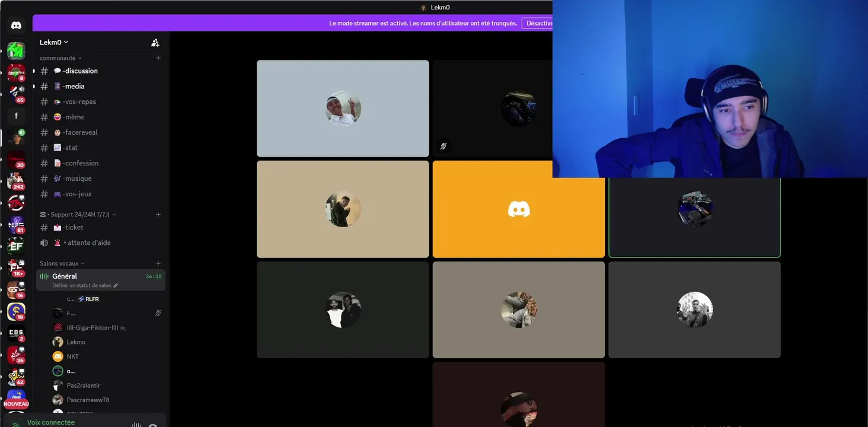Screen dimensions: 868x427
Task: Open server icon with 65 badge
Action: click(16, 94)
